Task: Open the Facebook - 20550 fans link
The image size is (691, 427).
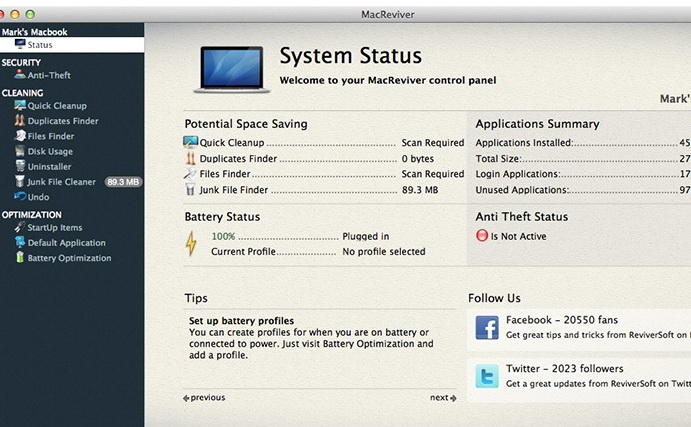Action: point(562,320)
